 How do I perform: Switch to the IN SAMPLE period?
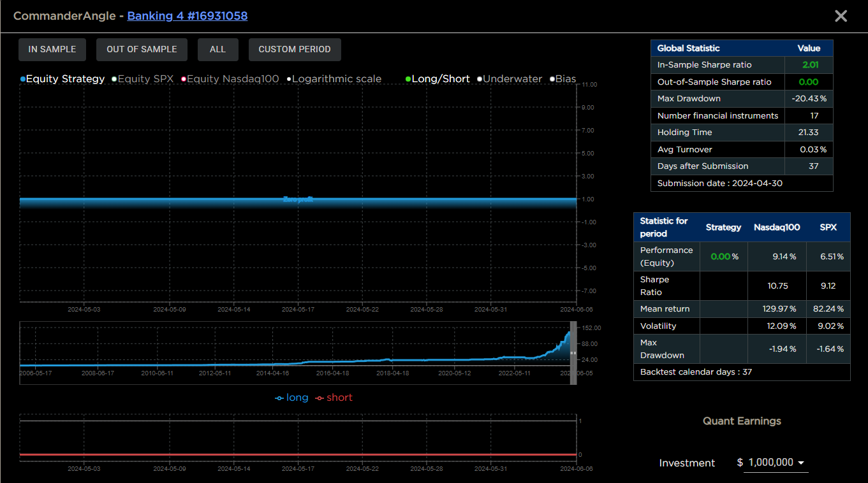click(52, 49)
